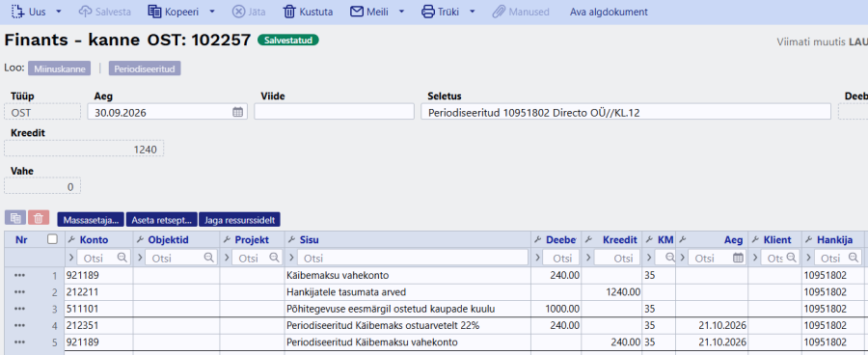Click into the Seletus text field
This screenshot has height=355, width=868.
[626, 111]
